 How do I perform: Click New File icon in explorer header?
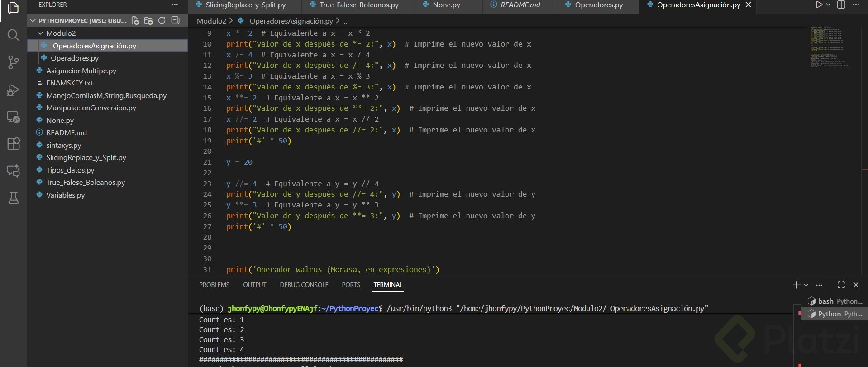(x=135, y=21)
